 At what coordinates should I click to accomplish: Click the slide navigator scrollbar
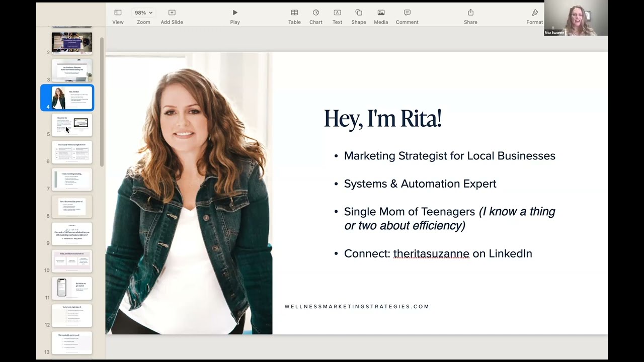102,102
